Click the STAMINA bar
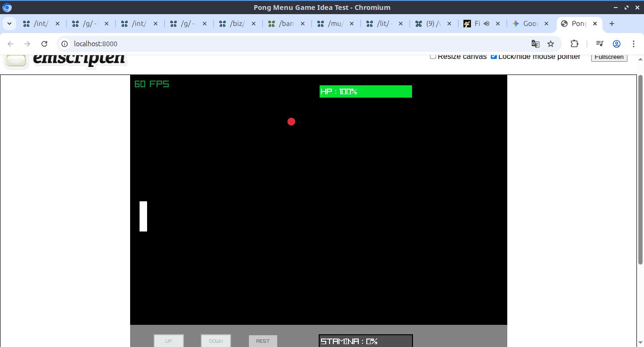 366,341
